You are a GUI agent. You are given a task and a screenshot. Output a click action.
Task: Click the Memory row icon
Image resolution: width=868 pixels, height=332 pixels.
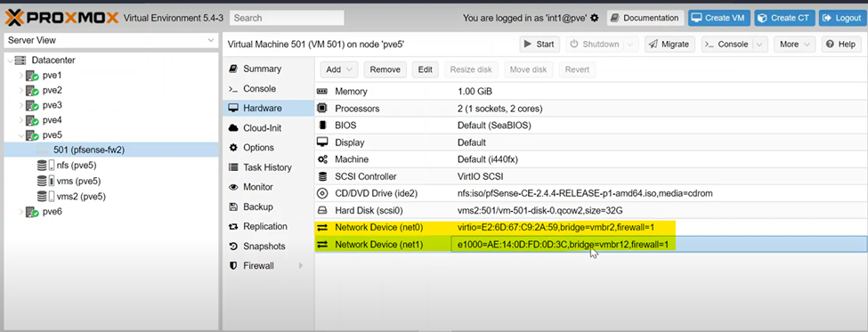coord(322,92)
